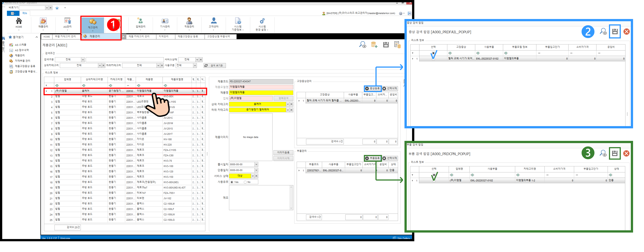Open the 상위카테고리 search dropdown

click(100, 65)
